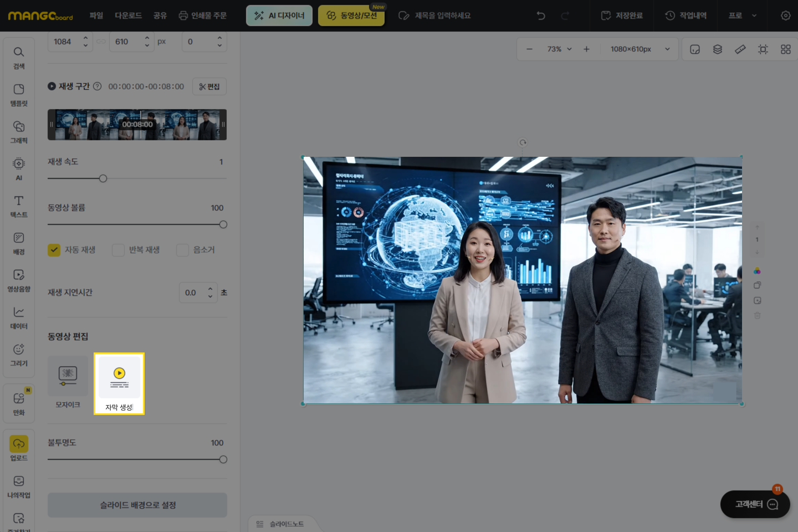The height and width of the screenshot is (532, 798).
Task: Click the 재생 속도 slider handle
Action: point(103,178)
